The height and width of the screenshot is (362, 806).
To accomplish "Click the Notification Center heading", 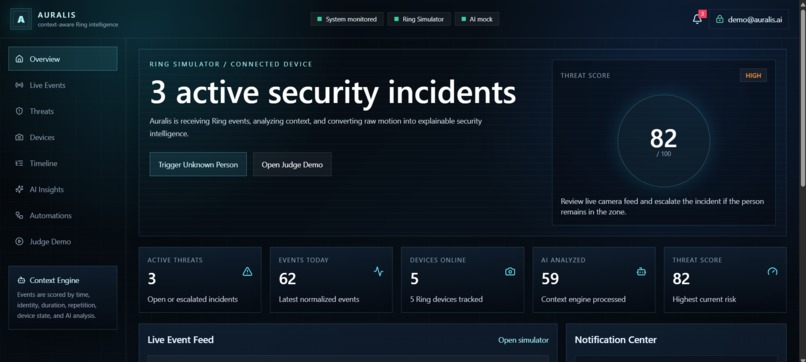I will [x=616, y=340].
